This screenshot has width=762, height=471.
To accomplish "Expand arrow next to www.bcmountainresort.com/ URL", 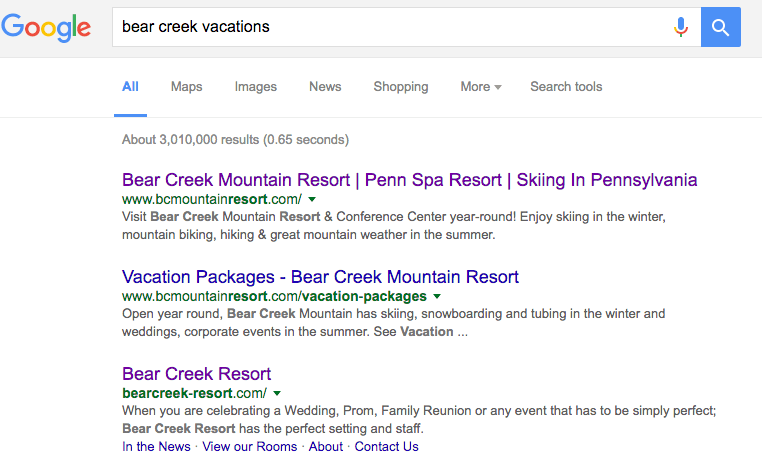I will [x=312, y=199].
